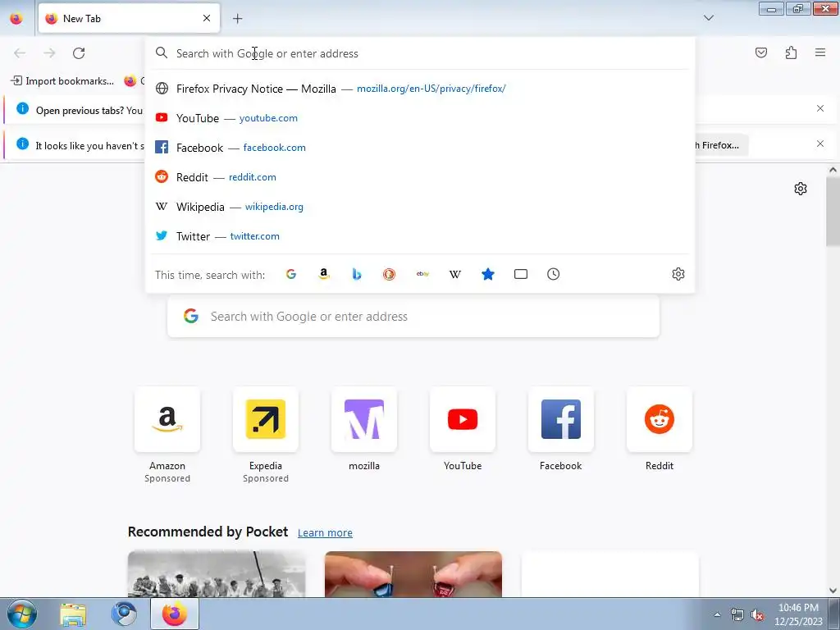Search this time with Google icon

click(x=291, y=274)
